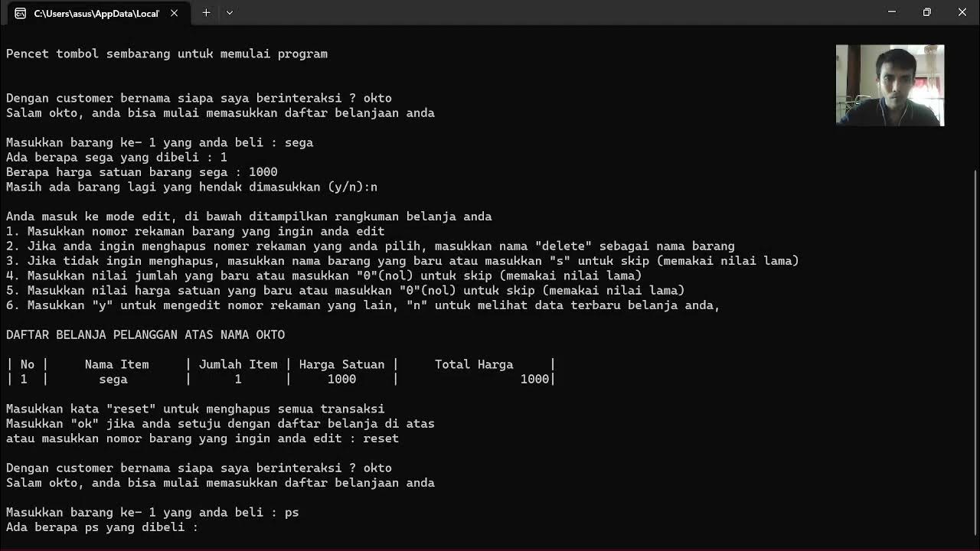This screenshot has width=980, height=551.
Task: Close the terminal window
Action: [x=962, y=12]
